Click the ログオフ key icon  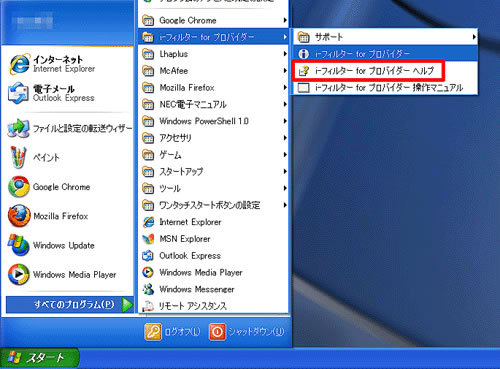pyautogui.click(x=153, y=332)
